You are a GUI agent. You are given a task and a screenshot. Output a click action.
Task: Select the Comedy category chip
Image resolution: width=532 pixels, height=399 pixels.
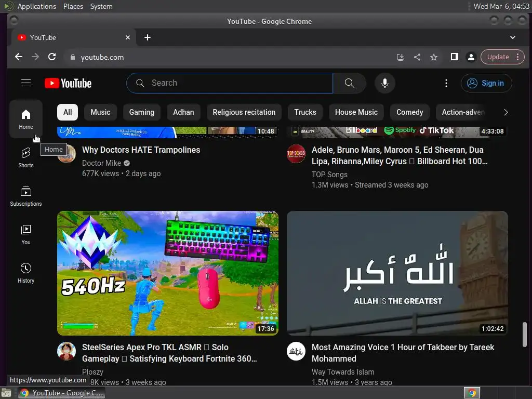coord(409,112)
